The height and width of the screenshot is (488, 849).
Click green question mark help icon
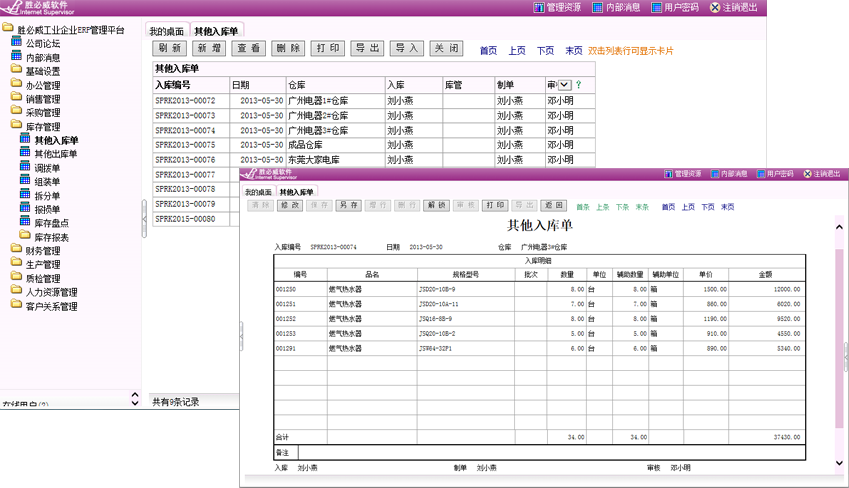(579, 84)
